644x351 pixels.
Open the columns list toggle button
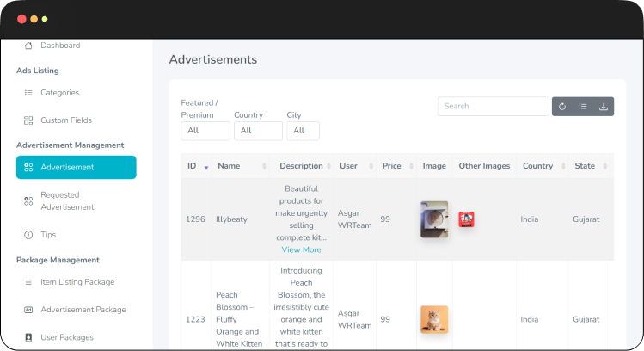click(583, 107)
